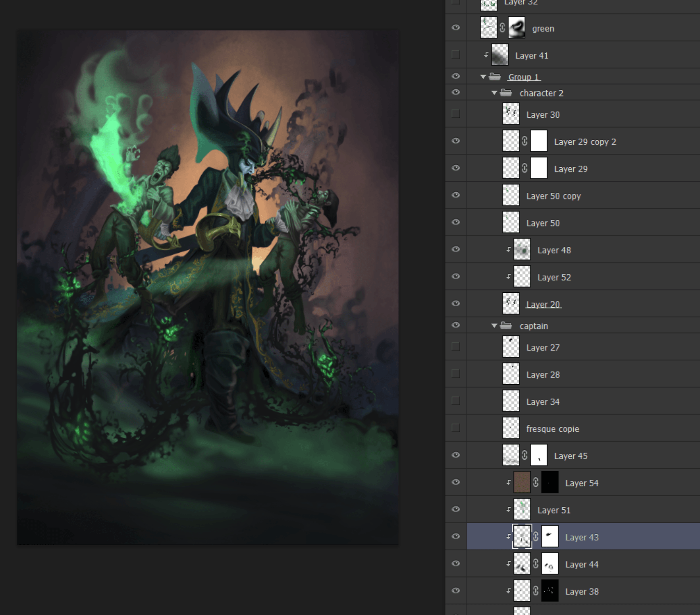The image size is (700, 615).
Task: Enable visibility for fresque copie layer
Action: pyautogui.click(x=456, y=428)
